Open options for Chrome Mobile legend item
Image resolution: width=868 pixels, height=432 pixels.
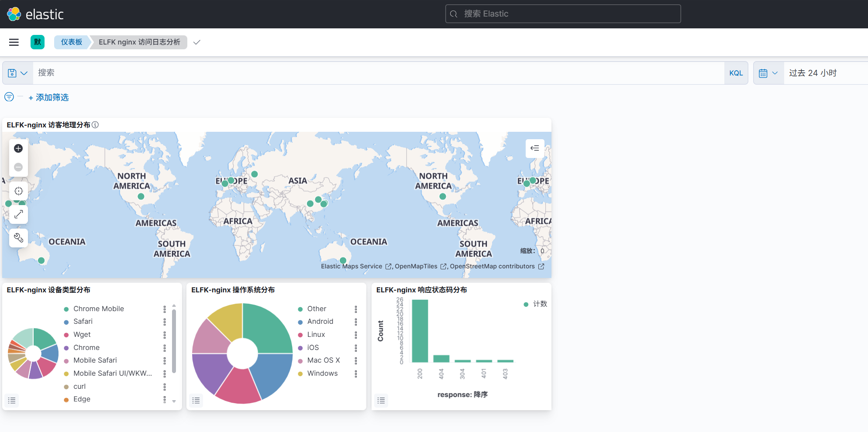click(x=165, y=309)
